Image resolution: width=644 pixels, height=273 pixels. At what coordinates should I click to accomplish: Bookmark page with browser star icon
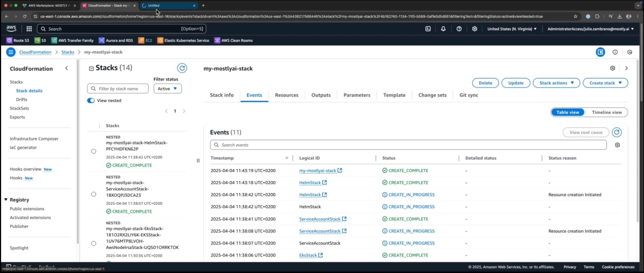(x=576, y=16)
